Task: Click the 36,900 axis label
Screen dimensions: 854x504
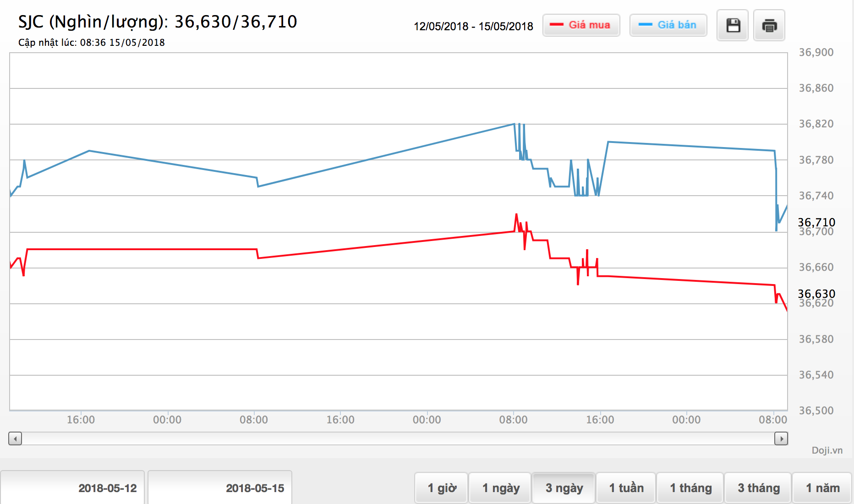Action: click(816, 52)
